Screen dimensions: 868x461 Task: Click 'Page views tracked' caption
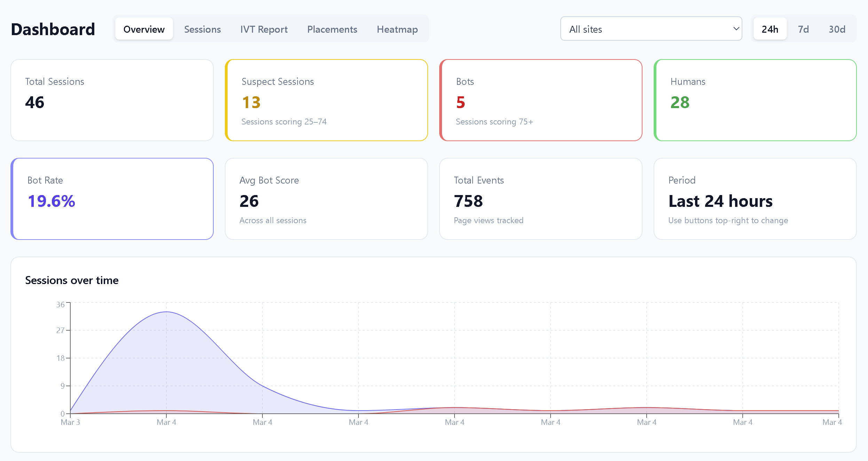pyautogui.click(x=489, y=220)
